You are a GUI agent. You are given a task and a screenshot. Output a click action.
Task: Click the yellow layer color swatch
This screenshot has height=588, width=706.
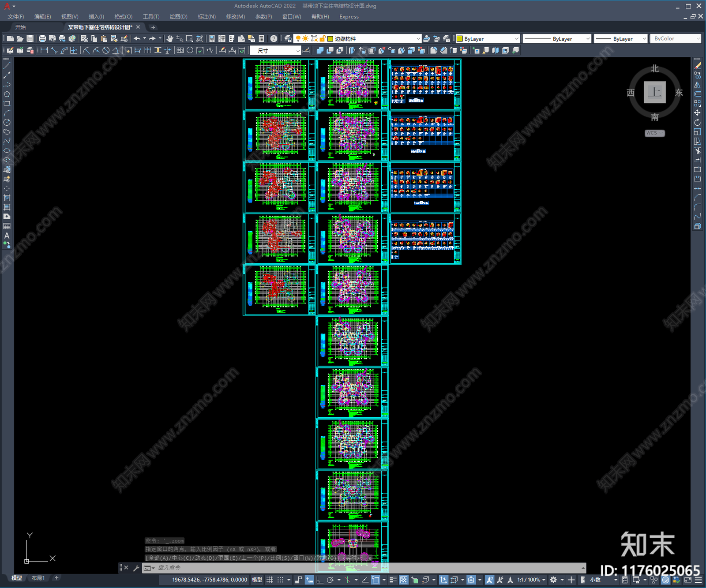(330, 39)
